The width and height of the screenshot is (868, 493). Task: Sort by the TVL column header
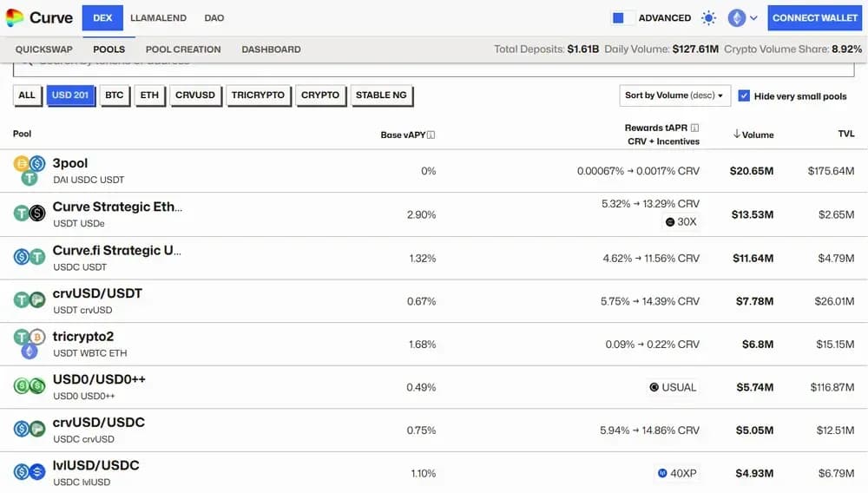tap(845, 134)
